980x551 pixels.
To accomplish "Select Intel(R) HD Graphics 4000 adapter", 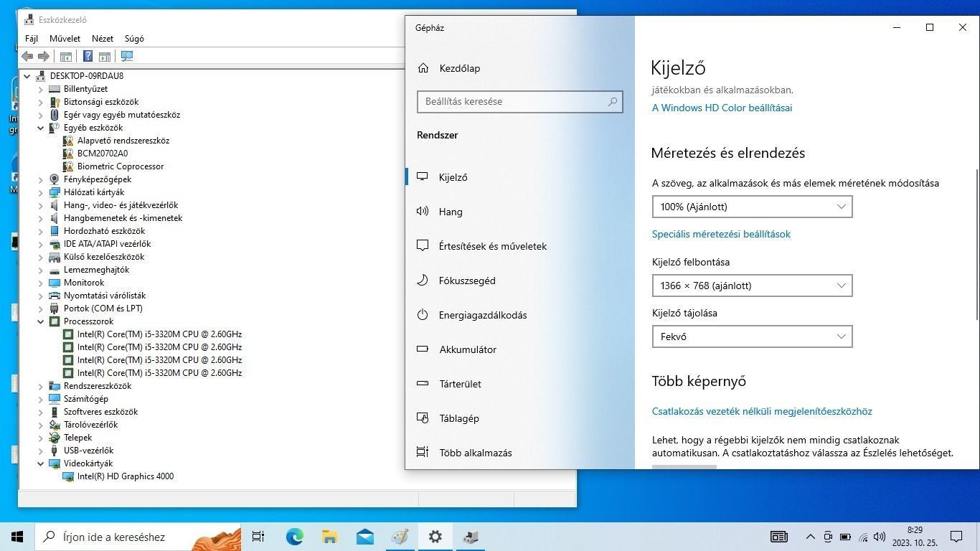I will pyautogui.click(x=125, y=476).
